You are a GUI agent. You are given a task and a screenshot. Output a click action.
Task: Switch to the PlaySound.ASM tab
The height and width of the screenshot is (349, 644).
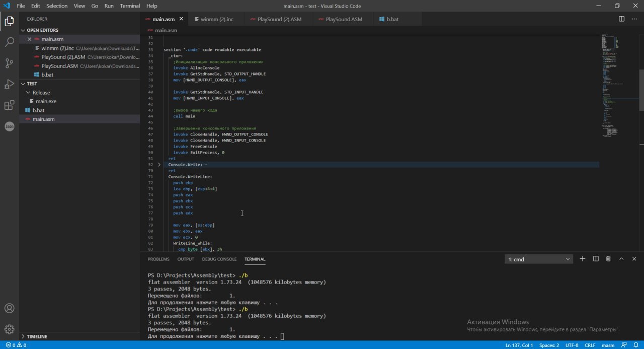click(343, 20)
